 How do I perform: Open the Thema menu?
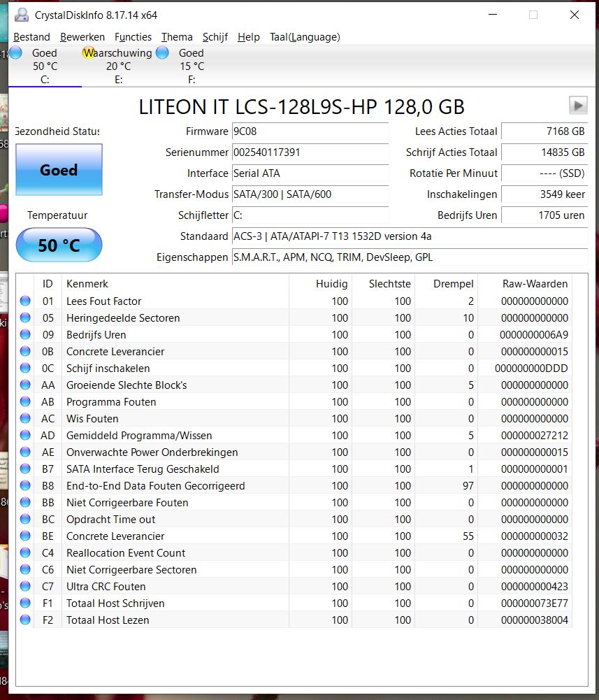tap(177, 37)
